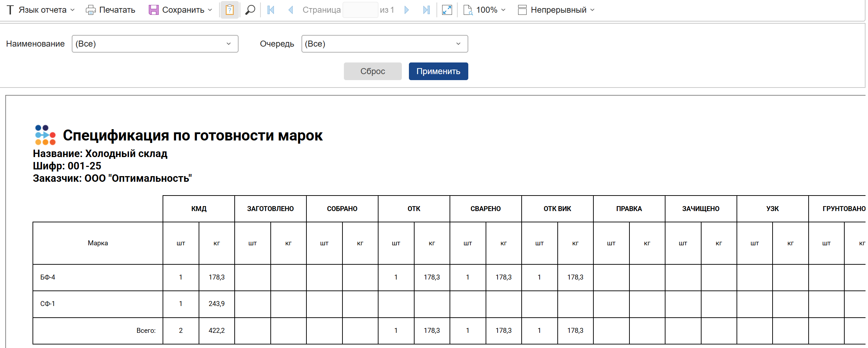868x348 pixels.
Task: Open the report language menu
Action: [41, 10]
